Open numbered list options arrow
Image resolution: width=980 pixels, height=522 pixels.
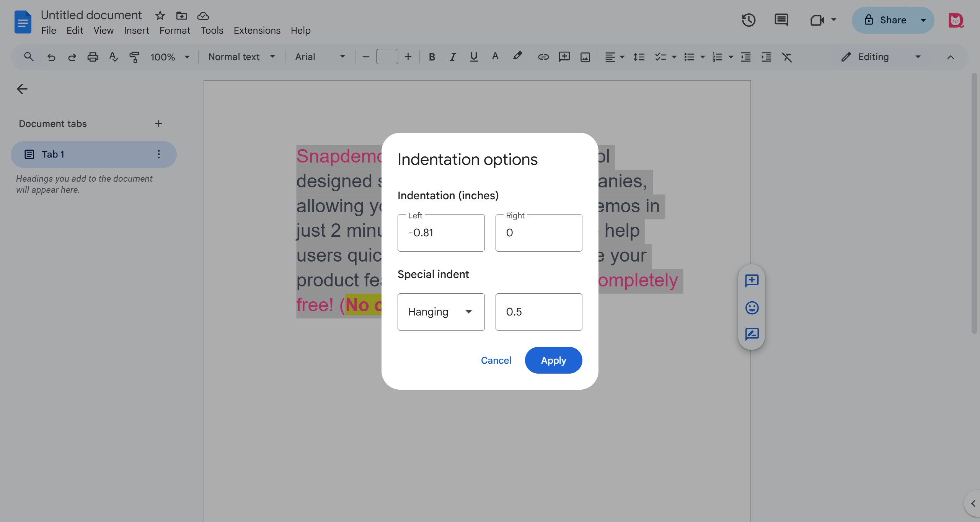(731, 57)
